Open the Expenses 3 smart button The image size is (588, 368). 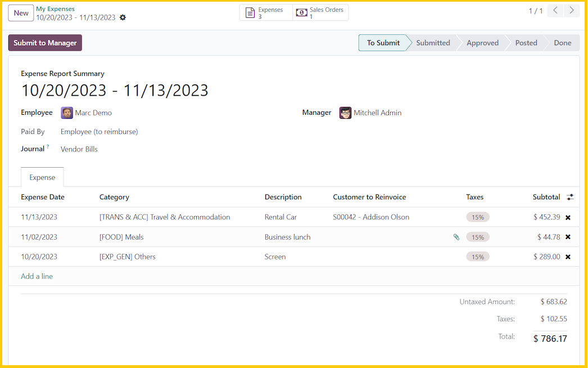click(266, 13)
